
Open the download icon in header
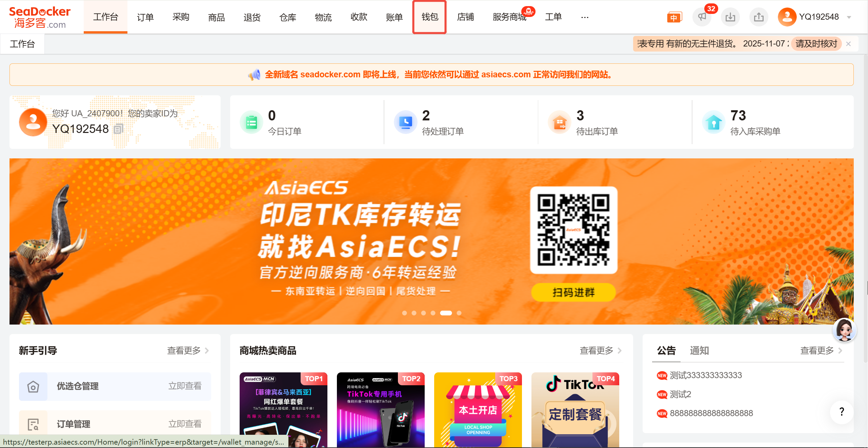730,17
